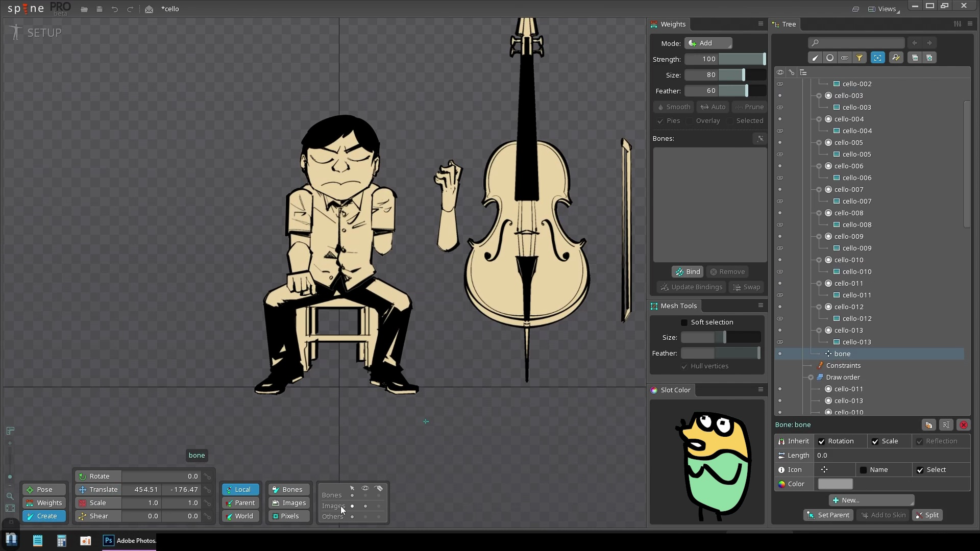Click the Update Bindings button

point(692,287)
